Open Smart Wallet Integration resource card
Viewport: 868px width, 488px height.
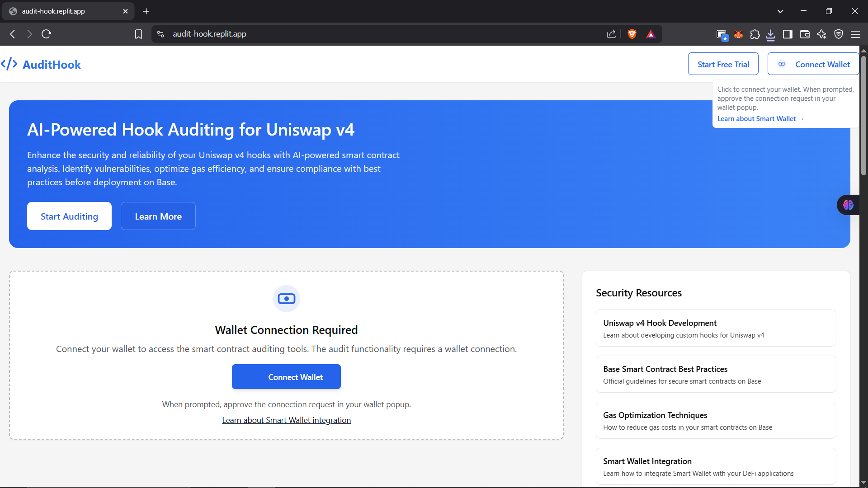(716, 466)
